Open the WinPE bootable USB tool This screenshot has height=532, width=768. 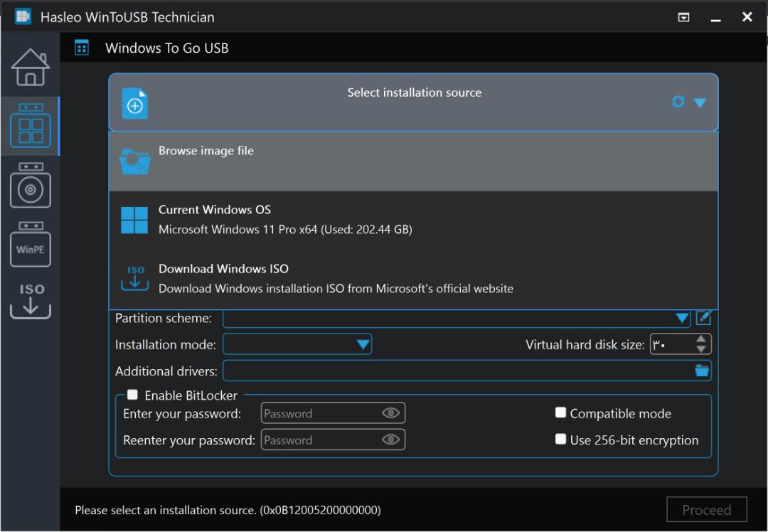(31, 244)
